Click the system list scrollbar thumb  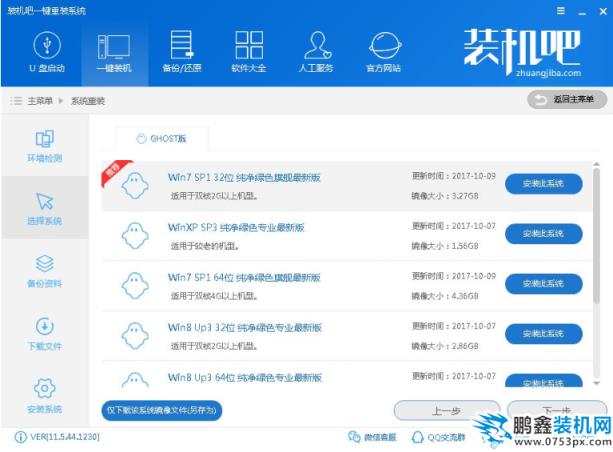(596, 236)
